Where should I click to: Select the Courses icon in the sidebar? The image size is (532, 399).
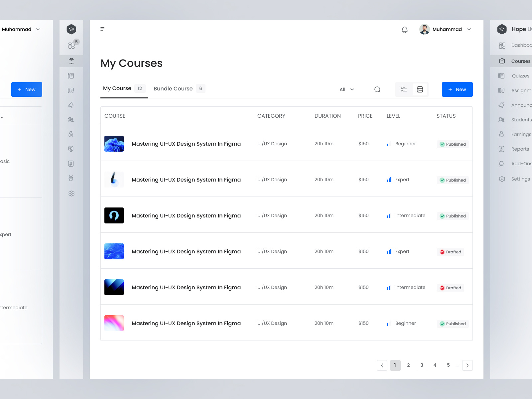(x=71, y=61)
